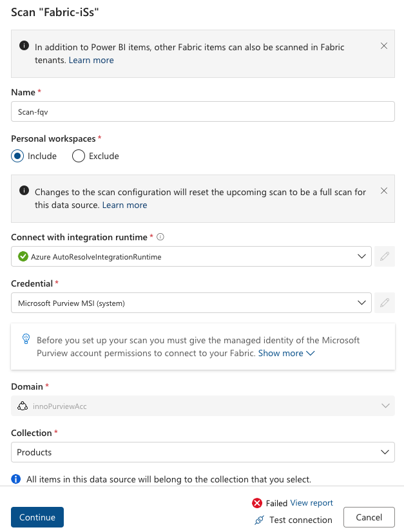Click the Test connection plug icon
Screen dimensions: 404x532
point(260,520)
